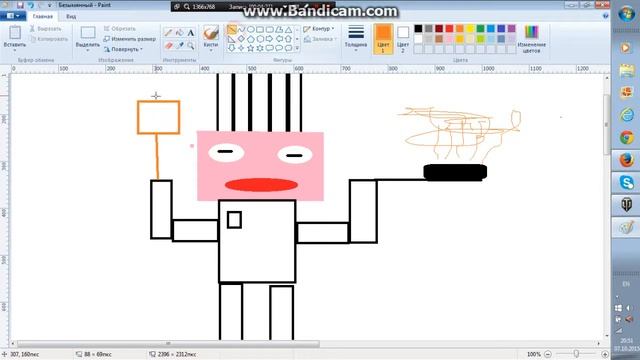Switch to the View (Вид) tab
Image resolution: width=640 pixels, height=360 pixels.
71,16
